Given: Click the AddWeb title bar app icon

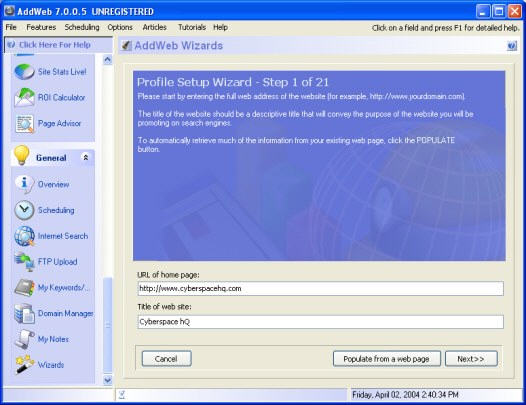Looking at the screenshot, I should [9, 11].
